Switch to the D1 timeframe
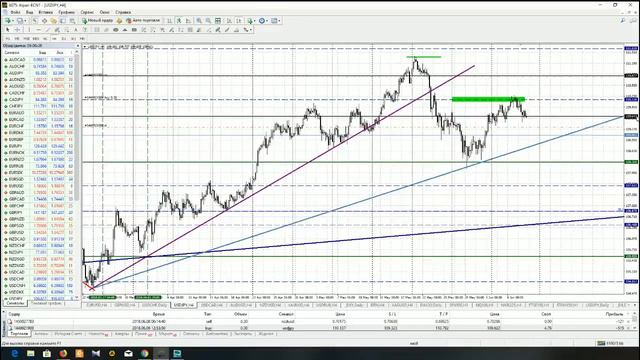Screen dimensions: 640x360 click(x=64, y=38)
